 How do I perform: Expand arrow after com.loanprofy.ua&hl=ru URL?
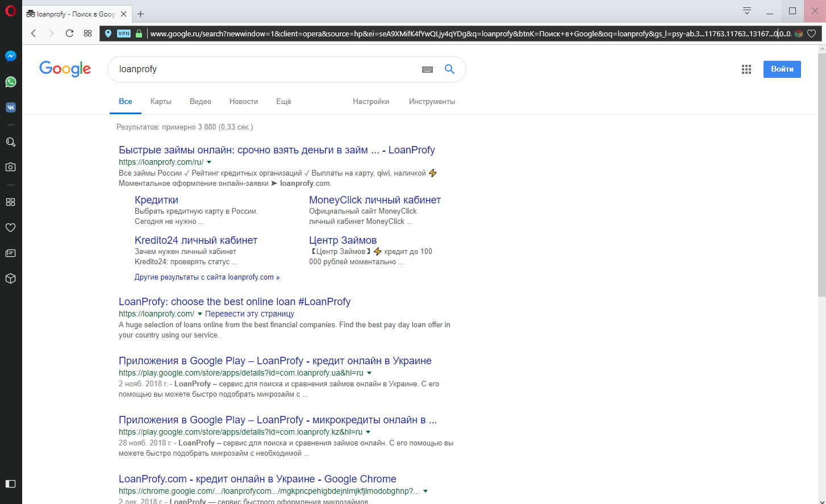click(x=369, y=373)
